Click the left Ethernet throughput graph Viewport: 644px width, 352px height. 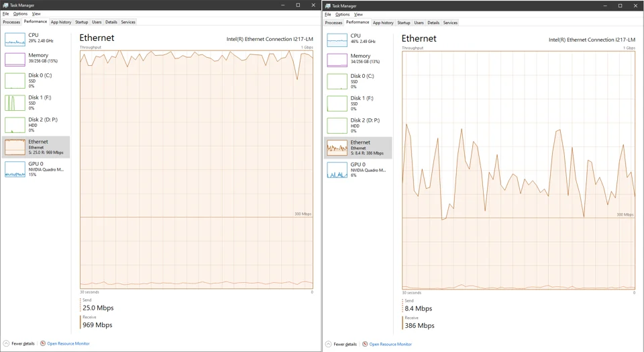(x=197, y=169)
